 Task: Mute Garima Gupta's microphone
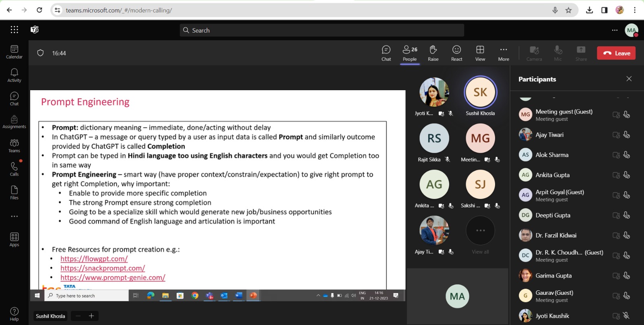click(626, 276)
